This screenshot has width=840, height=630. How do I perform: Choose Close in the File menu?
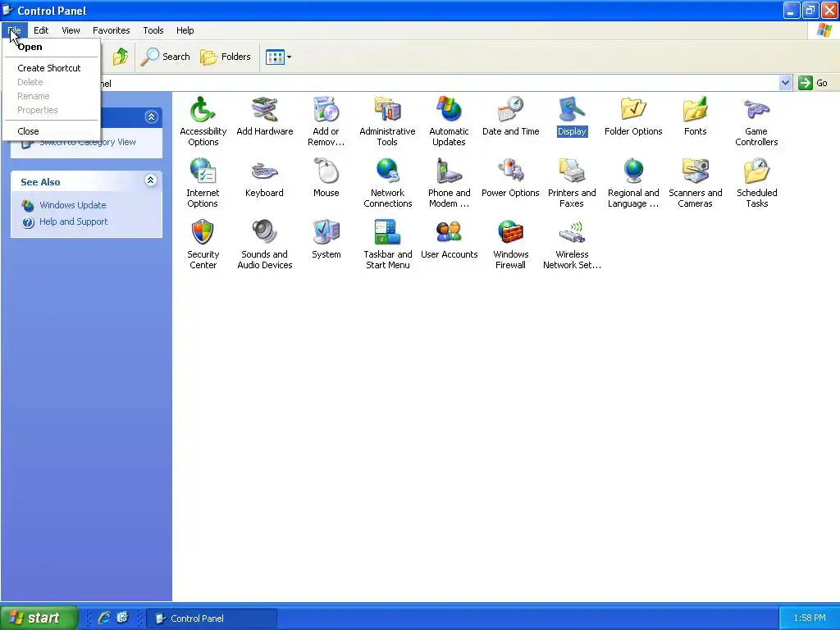(x=52, y=131)
